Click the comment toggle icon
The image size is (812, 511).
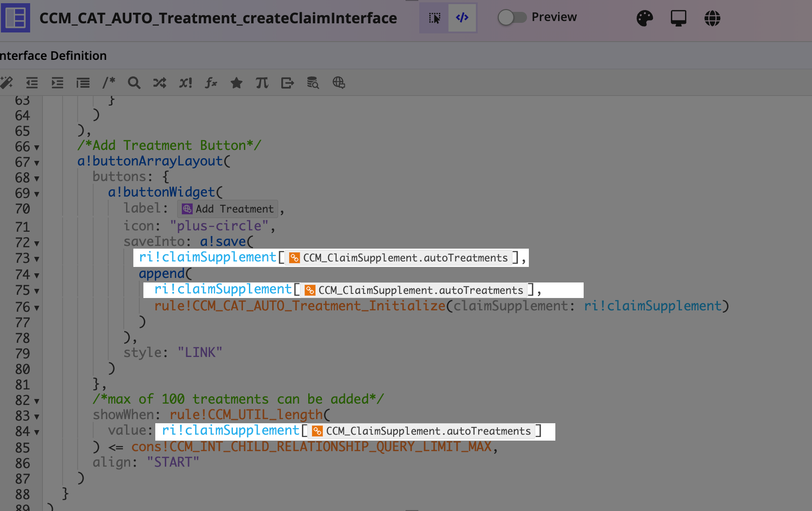(x=108, y=82)
